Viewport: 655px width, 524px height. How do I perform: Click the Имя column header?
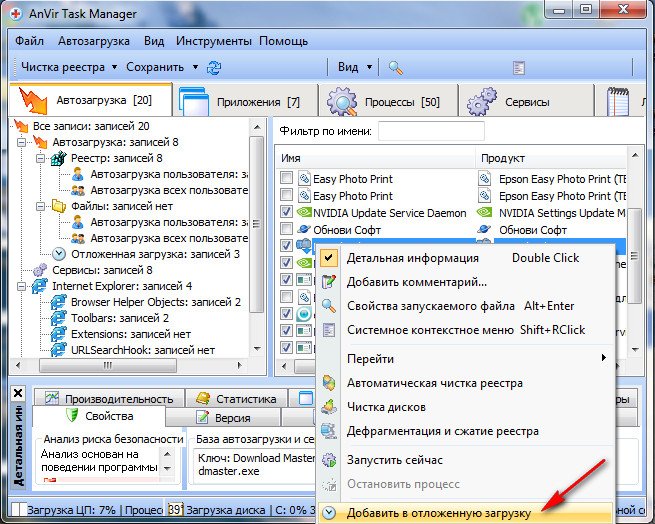click(x=375, y=158)
